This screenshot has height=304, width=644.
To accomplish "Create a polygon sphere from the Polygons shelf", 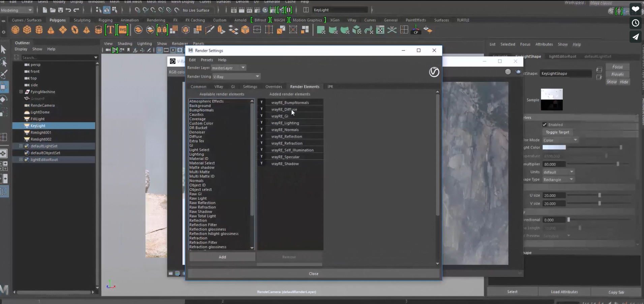I will (15, 30).
